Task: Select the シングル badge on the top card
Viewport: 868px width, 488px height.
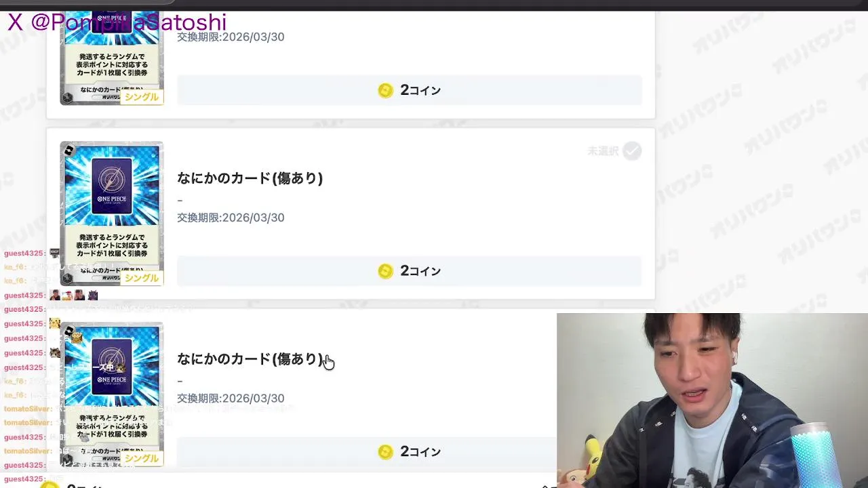Action: pyautogui.click(x=142, y=97)
